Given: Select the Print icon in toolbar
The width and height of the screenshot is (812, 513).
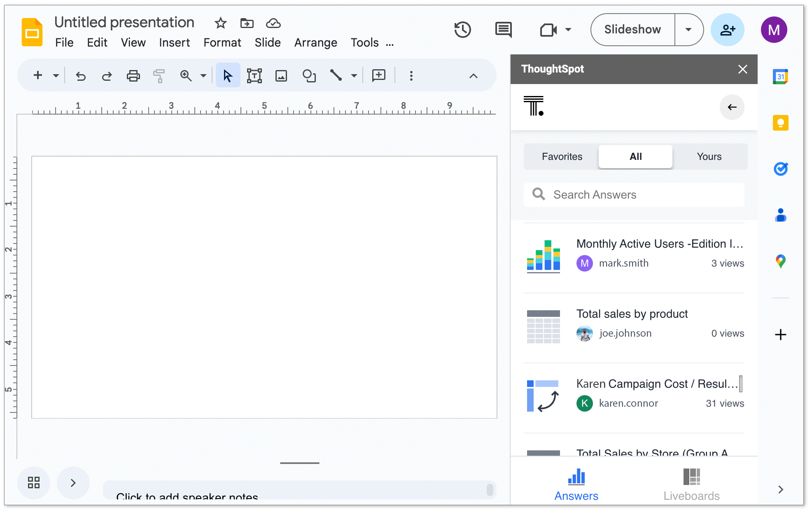Looking at the screenshot, I should (x=133, y=75).
